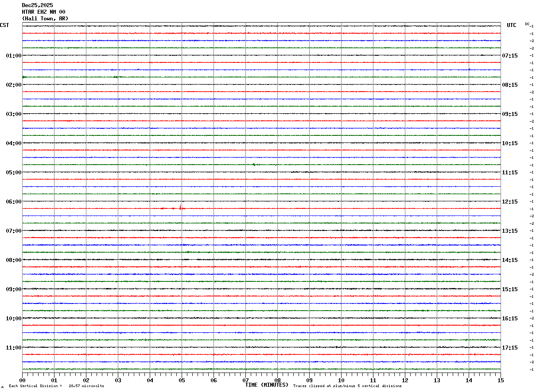Viewport: 536px width, 392px height.
Task: Click the CST timezone label
Action: pyautogui.click(x=4, y=25)
